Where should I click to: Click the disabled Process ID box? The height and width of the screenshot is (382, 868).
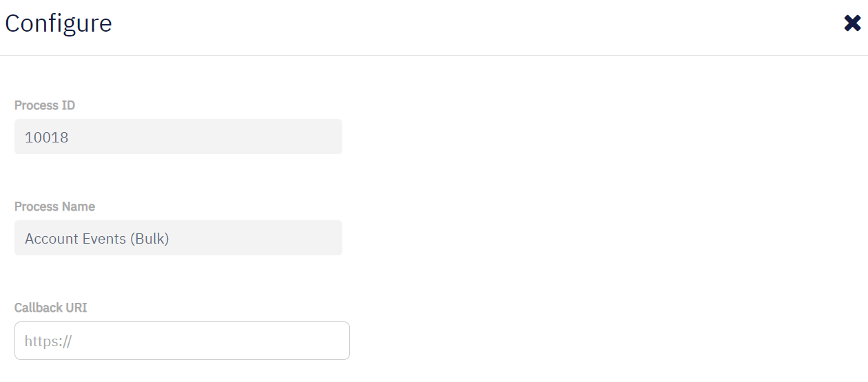click(207, 137)
